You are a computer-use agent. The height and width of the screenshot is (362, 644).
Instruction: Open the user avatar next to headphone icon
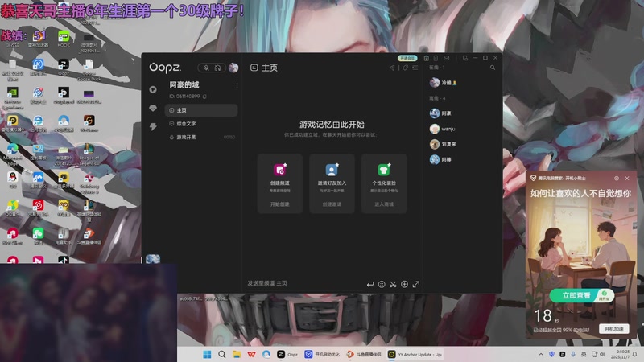pyautogui.click(x=233, y=68)
